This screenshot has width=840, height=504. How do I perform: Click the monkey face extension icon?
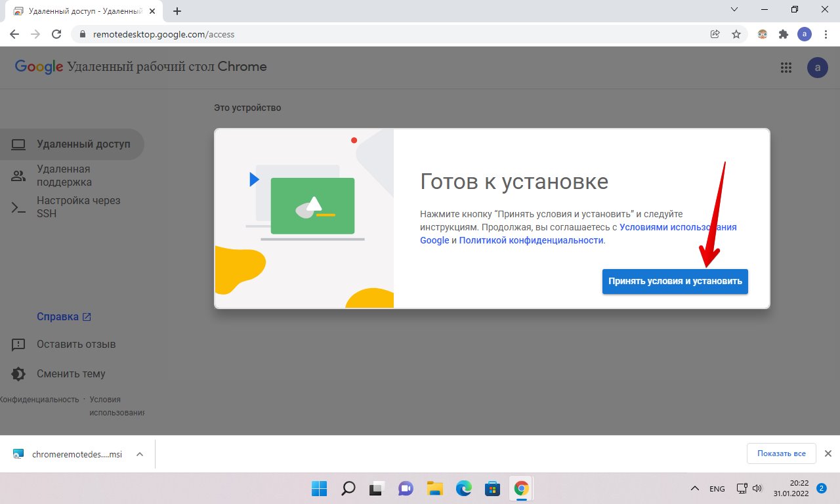coord(763,34)
